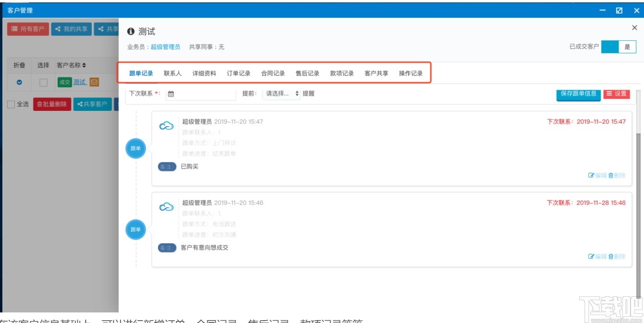Click the envelope icon next to customer 测试
Viewport: 644px width, 323px height.
94,82
